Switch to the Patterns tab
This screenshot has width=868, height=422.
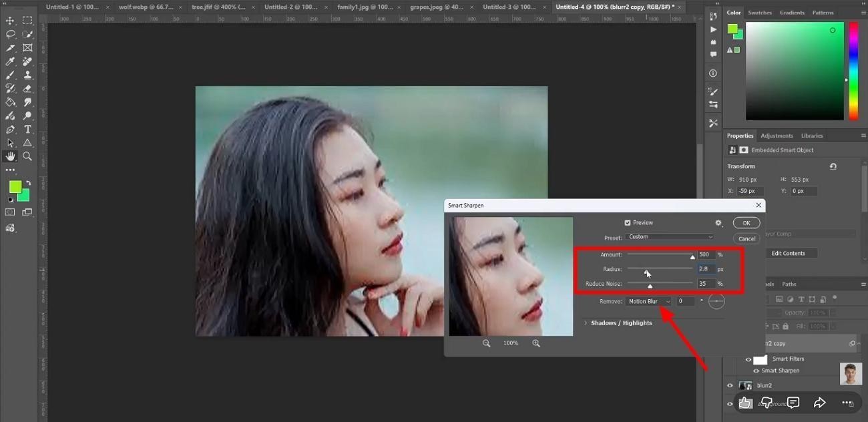pyautogui.click(x=823, y=13)
